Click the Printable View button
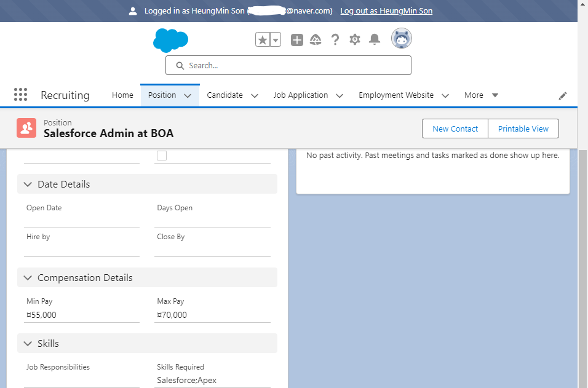 point(523,129)
